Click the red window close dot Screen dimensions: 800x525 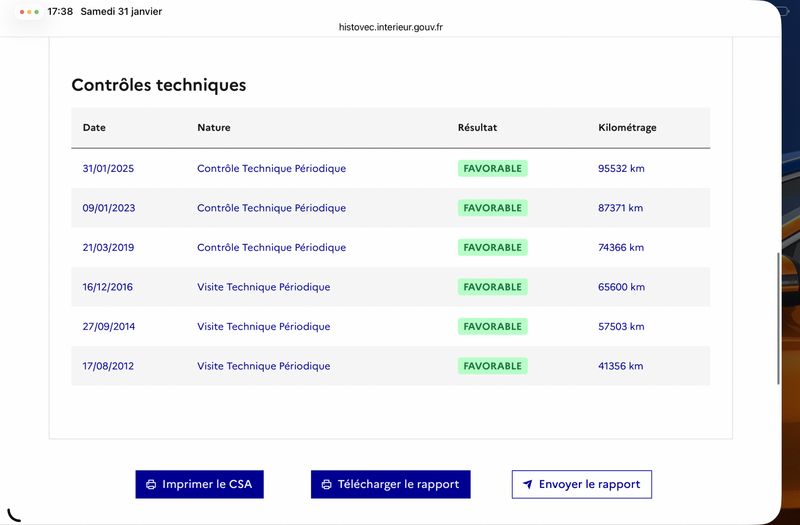coord(23,12)
